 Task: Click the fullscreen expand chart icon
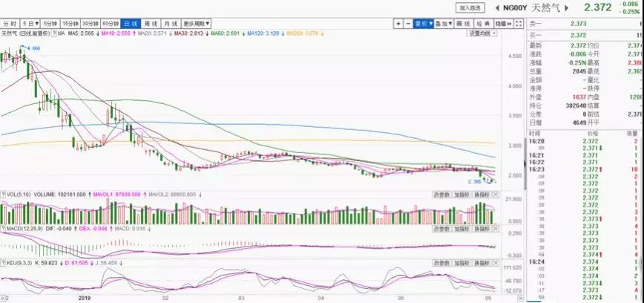517,25
